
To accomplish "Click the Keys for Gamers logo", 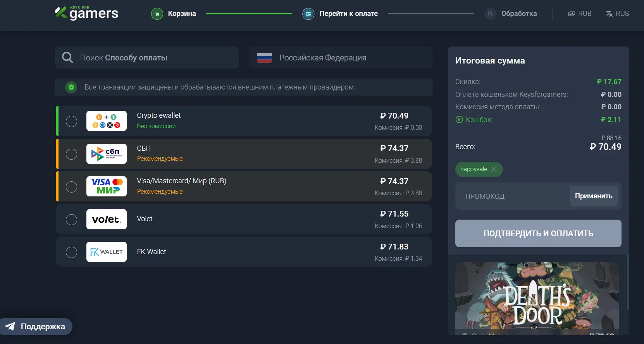I will click(86, 13).
